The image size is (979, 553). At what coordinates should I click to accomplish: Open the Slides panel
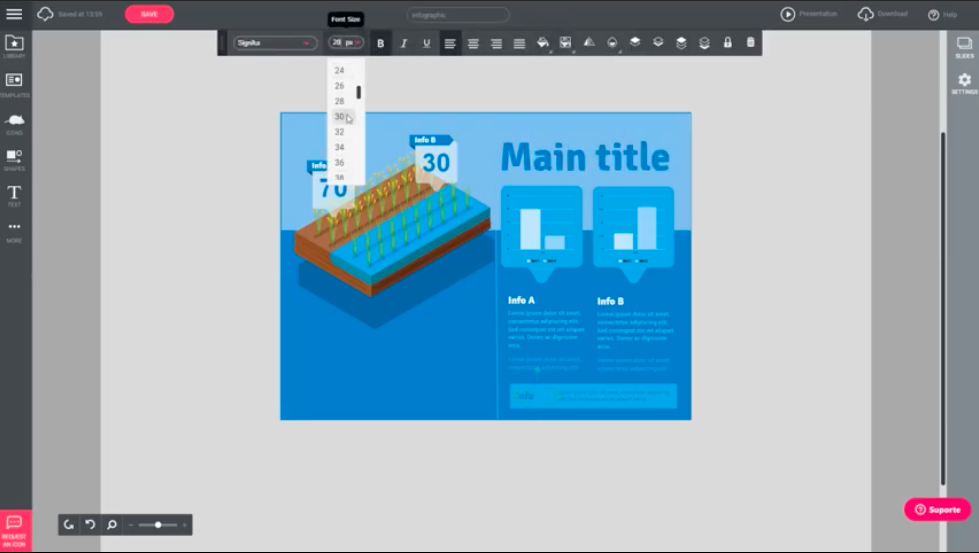pos(964,46)
